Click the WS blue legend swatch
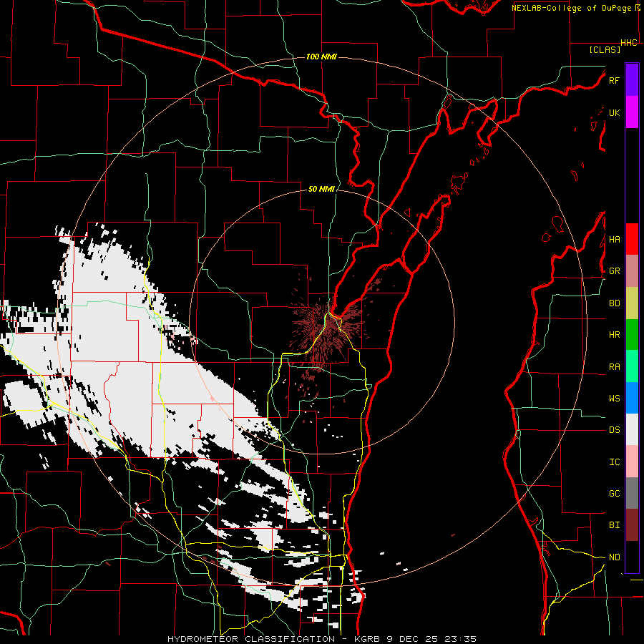The image size is (644, 644). pos(632,398)
